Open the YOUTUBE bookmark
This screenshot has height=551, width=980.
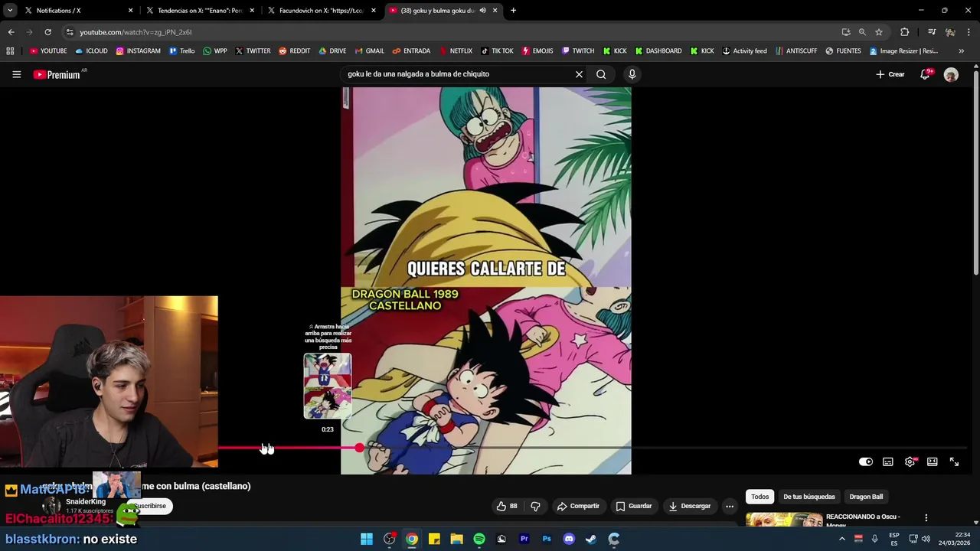point(48,51)
